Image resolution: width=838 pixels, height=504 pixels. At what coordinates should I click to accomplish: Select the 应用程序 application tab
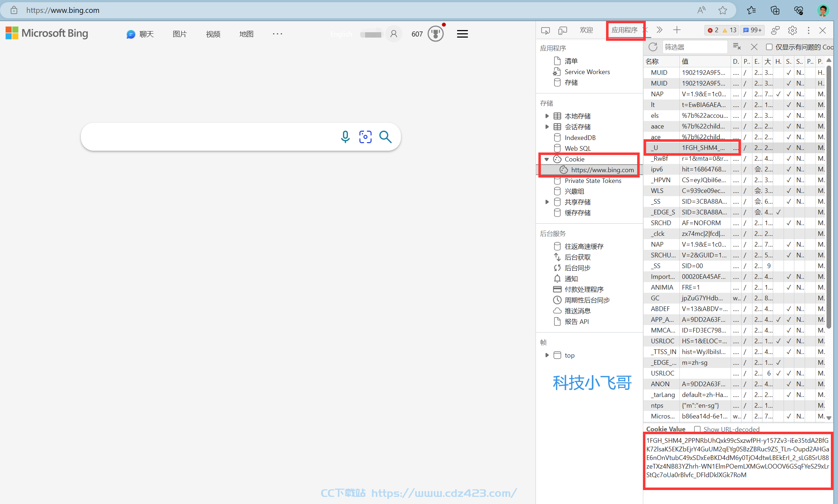click(624, 30)
